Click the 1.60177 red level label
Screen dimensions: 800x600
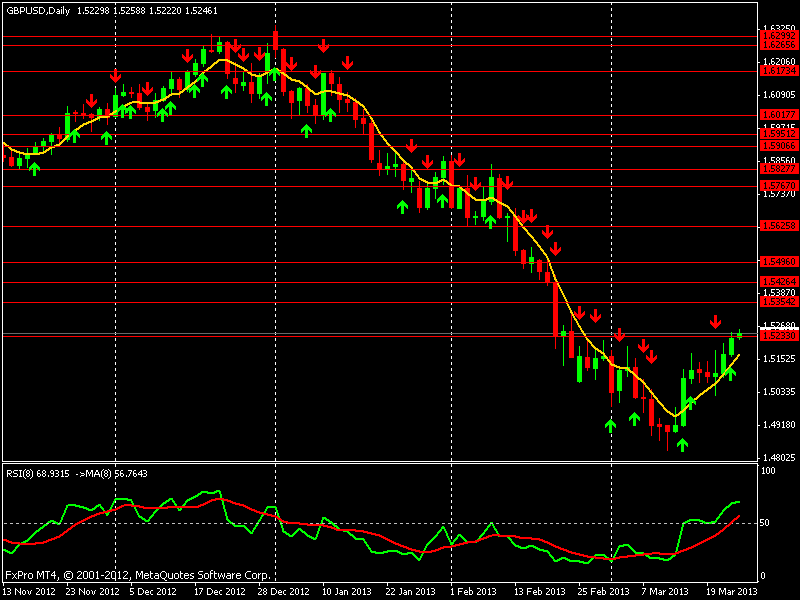[779, 115]
